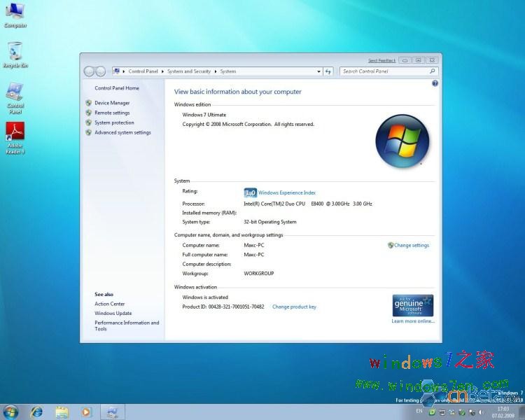Open Remote settings in the sidebar
Screen dimensions: 525x420
112,113
